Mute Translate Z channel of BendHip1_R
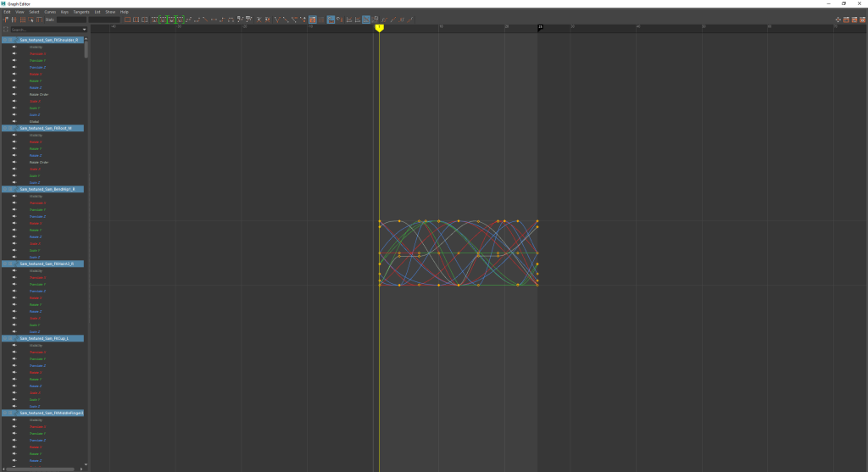 pyautogui.click(x=14, y=216)
